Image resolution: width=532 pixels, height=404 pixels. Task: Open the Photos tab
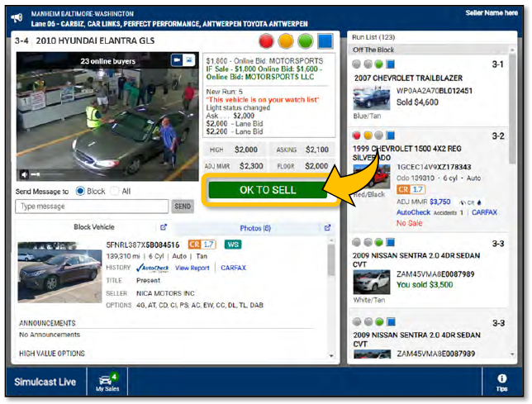pos(254,227)
